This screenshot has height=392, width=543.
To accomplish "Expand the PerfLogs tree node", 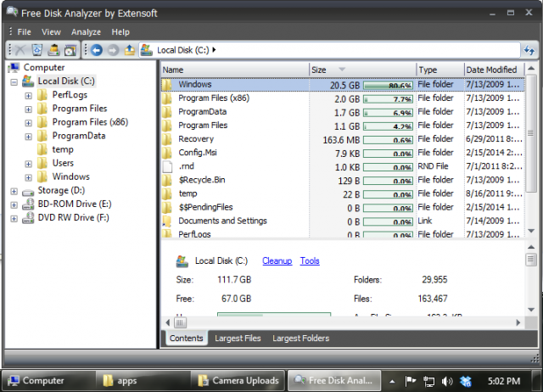I will [x=28, y=96].
